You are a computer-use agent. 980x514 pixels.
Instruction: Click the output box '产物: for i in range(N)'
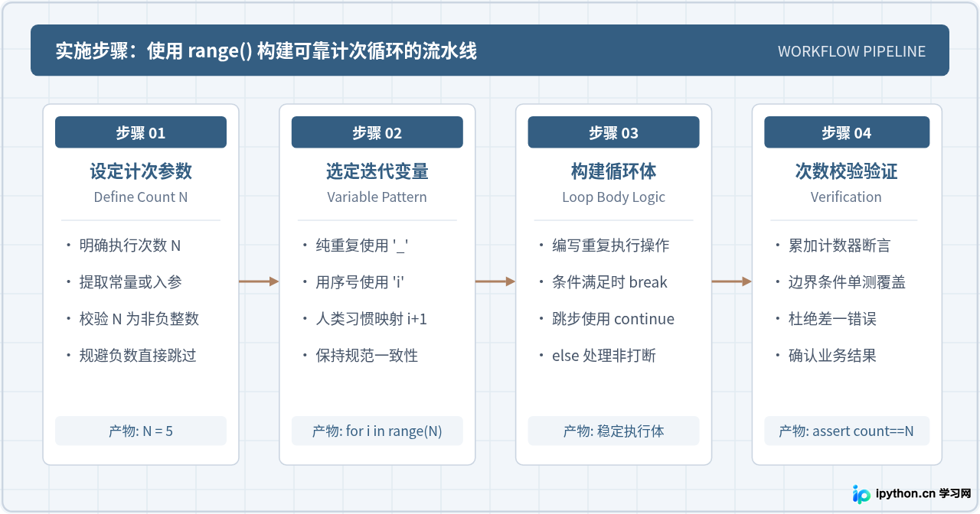[x=377, y=431]
